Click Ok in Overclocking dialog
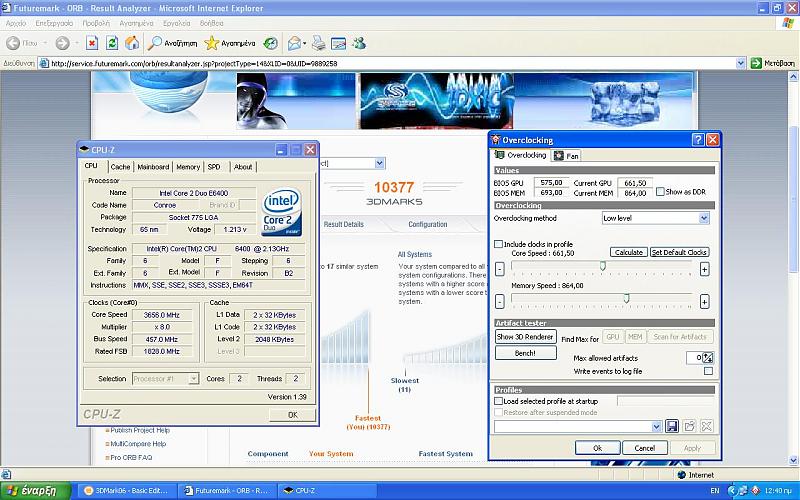Viewport: 800px width, 500px height. pyautogui.click(x=597, y=448)
